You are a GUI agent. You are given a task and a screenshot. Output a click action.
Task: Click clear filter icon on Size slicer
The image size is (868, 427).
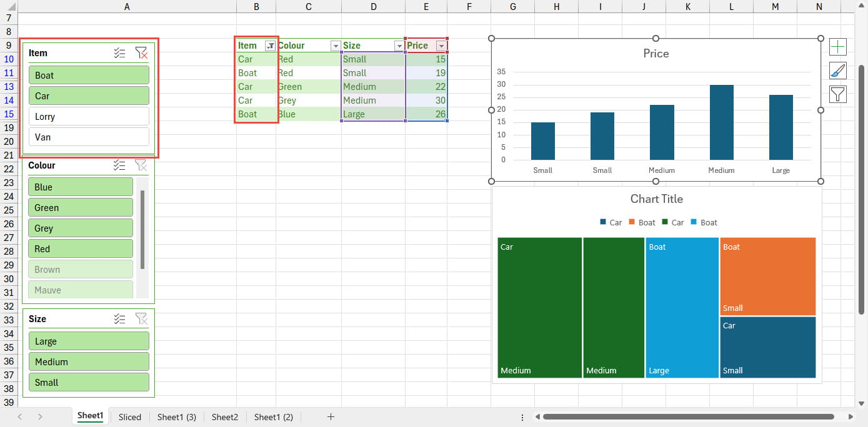click(141, 319)
